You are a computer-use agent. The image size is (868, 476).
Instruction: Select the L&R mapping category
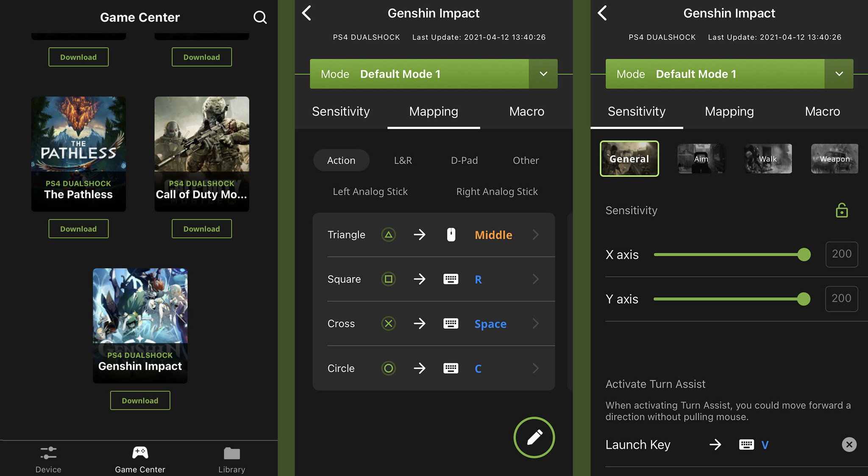point(403,160)
